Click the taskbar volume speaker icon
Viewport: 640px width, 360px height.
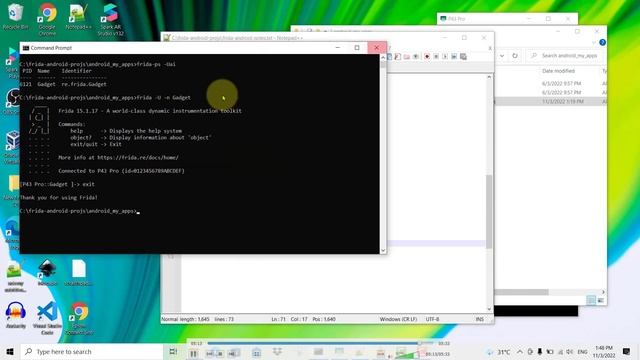(569, 351)
